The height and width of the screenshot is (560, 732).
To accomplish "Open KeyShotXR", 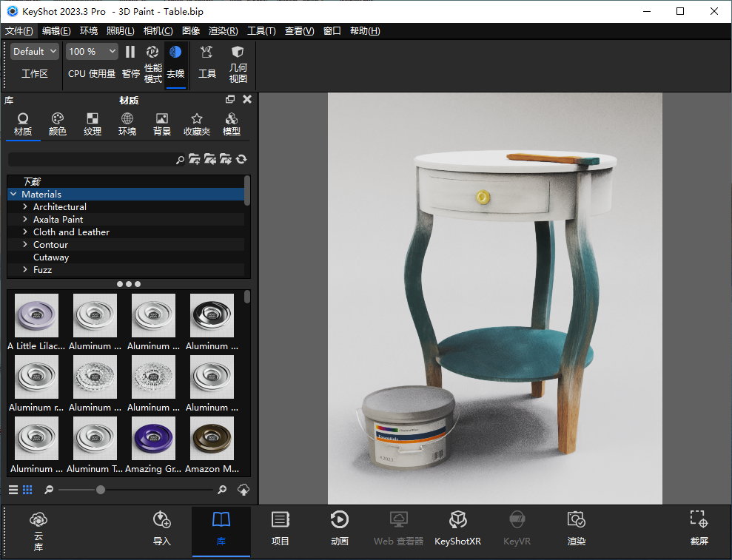I will [x=457, y=529].
